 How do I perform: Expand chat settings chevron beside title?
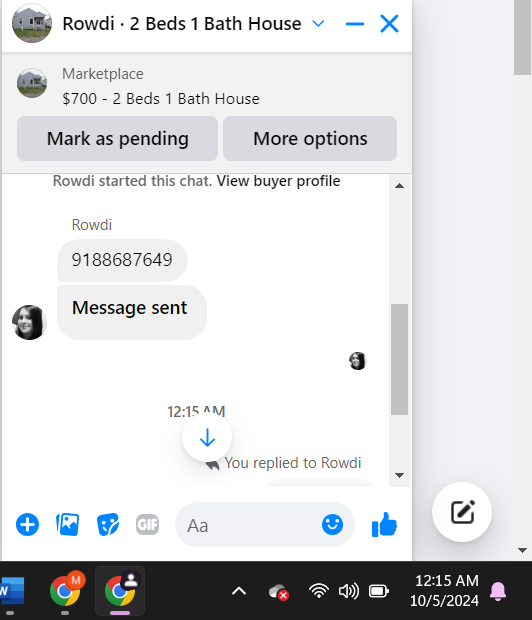[318, 24]
